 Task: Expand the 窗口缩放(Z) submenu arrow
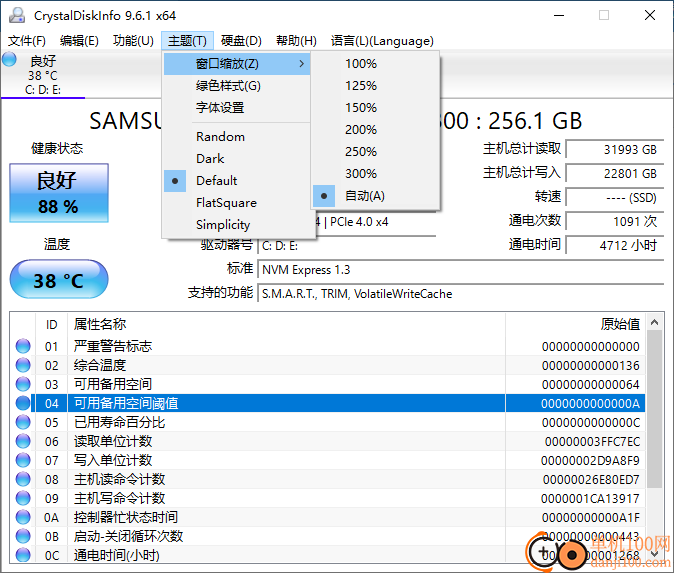click(x=302, y=64)
